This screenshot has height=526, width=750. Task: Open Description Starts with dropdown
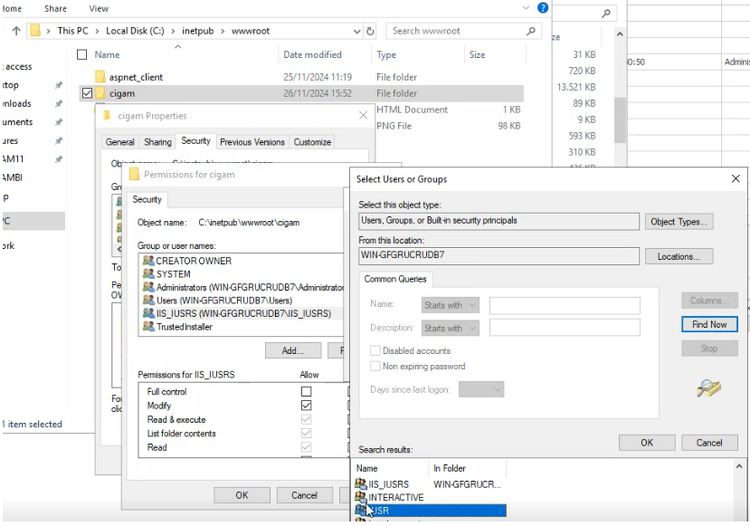click(450, 328)
